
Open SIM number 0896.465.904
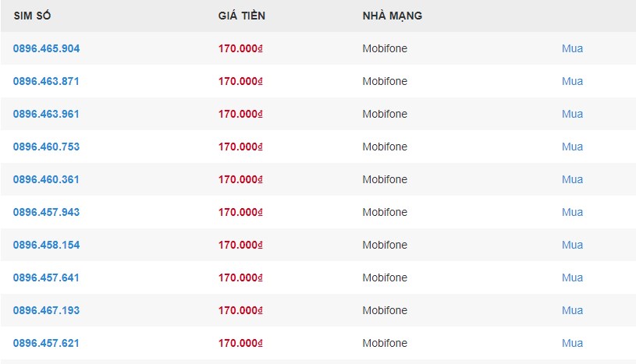pyautogui.click(x=46, y=48)
